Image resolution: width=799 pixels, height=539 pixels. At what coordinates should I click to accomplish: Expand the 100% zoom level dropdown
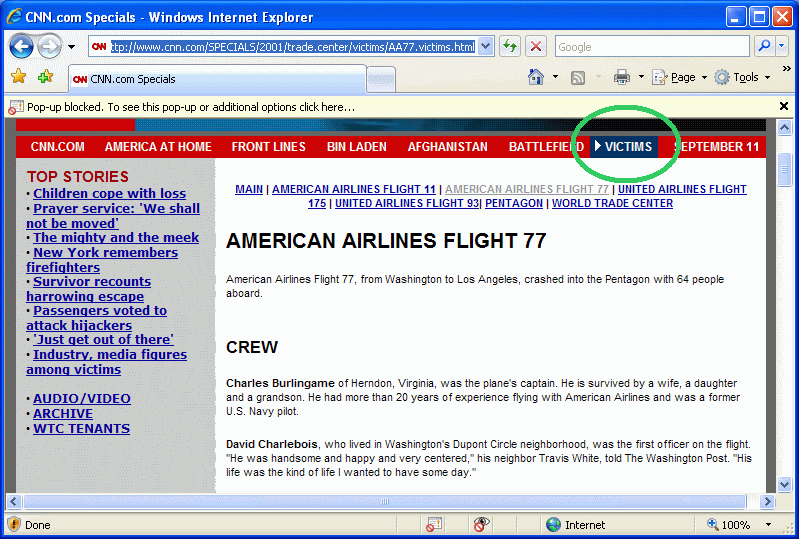coord(767,524)
